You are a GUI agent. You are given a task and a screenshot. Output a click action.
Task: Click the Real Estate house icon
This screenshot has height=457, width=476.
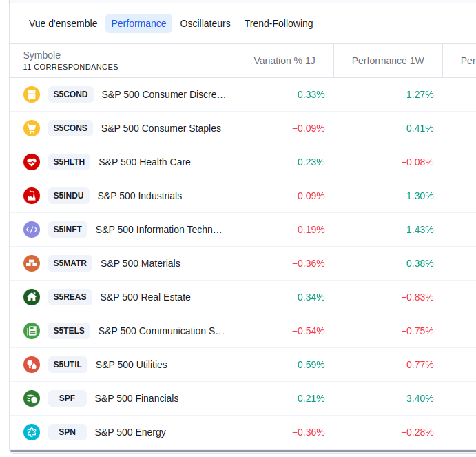tap(31, 297)
